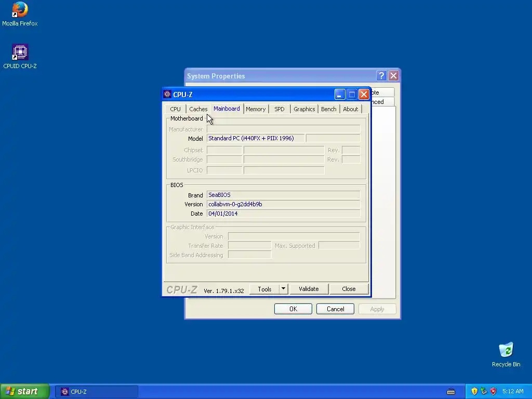
Task: Click the BIOS group label
Action: tap(177, 185)
